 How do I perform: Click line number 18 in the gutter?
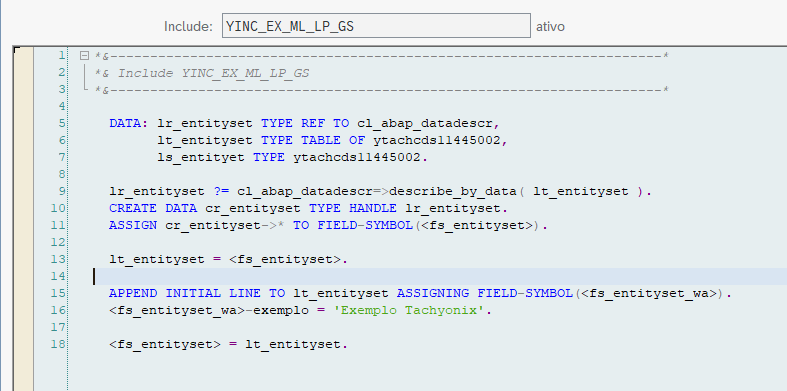(x=58, y=344)
